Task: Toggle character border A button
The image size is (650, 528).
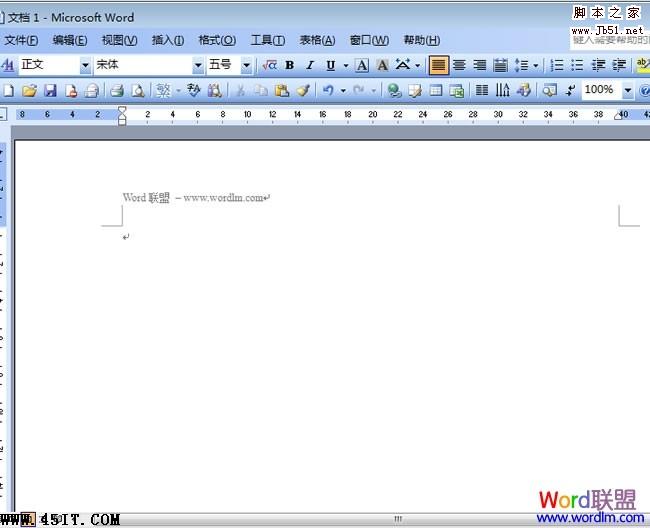Action: coord(362,65)
